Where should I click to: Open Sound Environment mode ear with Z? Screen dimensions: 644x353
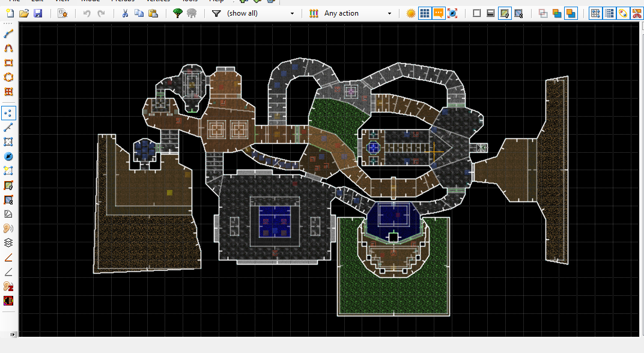coord(8,286)
